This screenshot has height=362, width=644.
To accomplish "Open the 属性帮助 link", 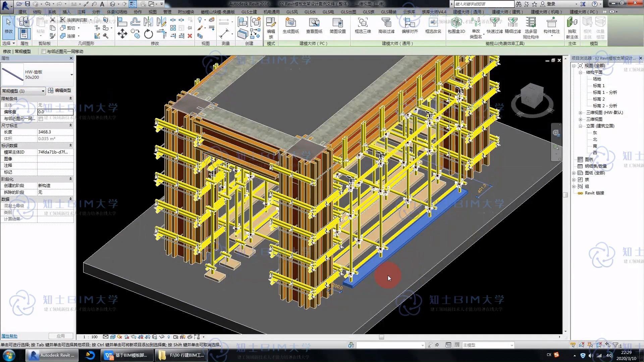I will point(9,336).
